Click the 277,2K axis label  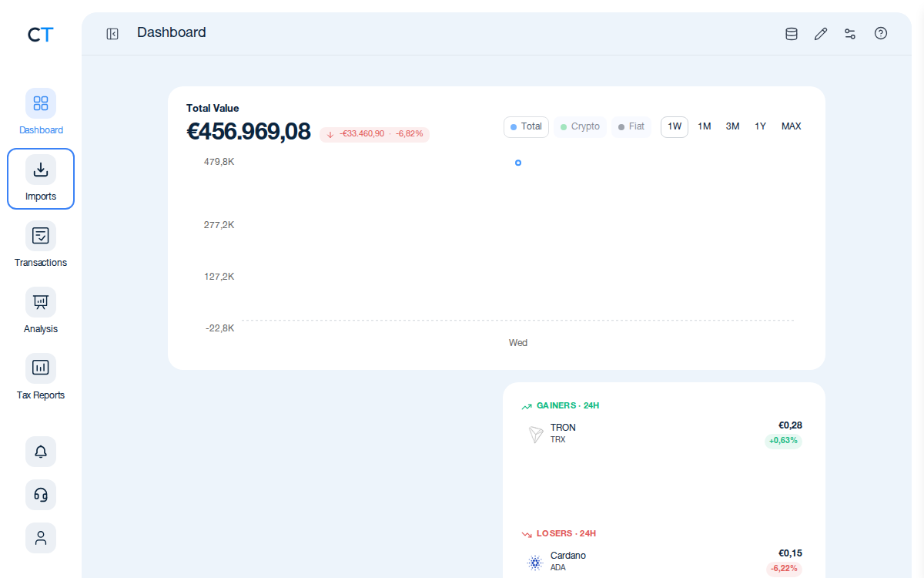pos(219,225)
